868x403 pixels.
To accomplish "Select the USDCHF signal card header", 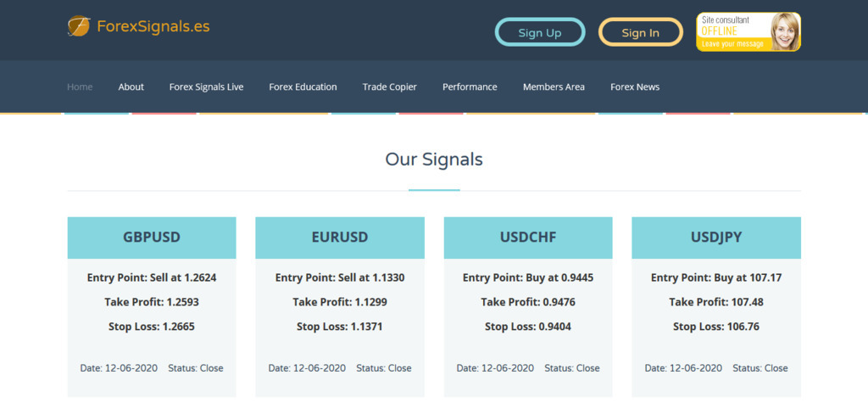I will [528, 238].
